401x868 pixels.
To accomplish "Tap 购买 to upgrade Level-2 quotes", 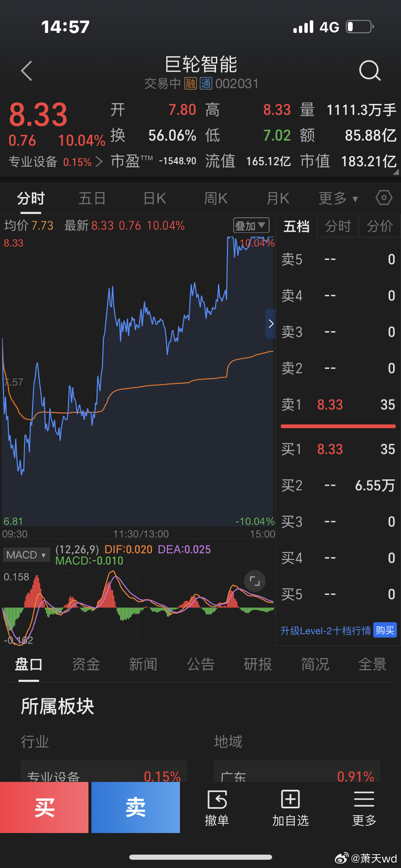I will (385, 630).
